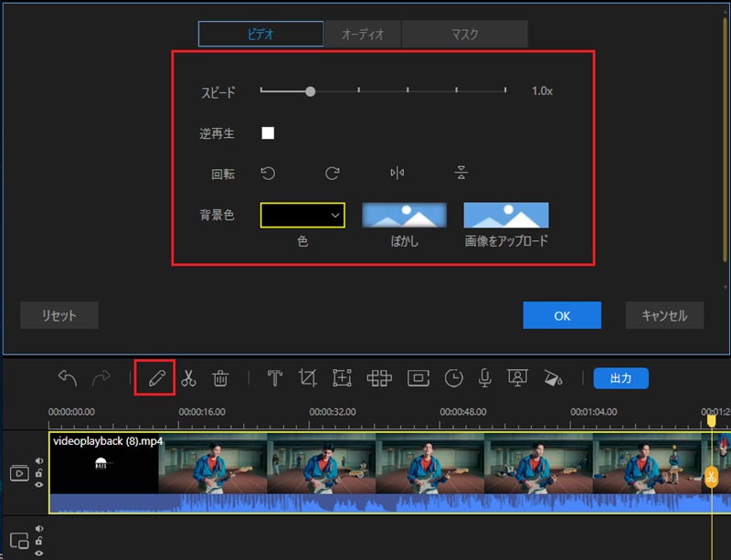The width and height of the screenshot is (731, 560).
Task: Switch to the ビデオ tab
Action: point(260,34)
